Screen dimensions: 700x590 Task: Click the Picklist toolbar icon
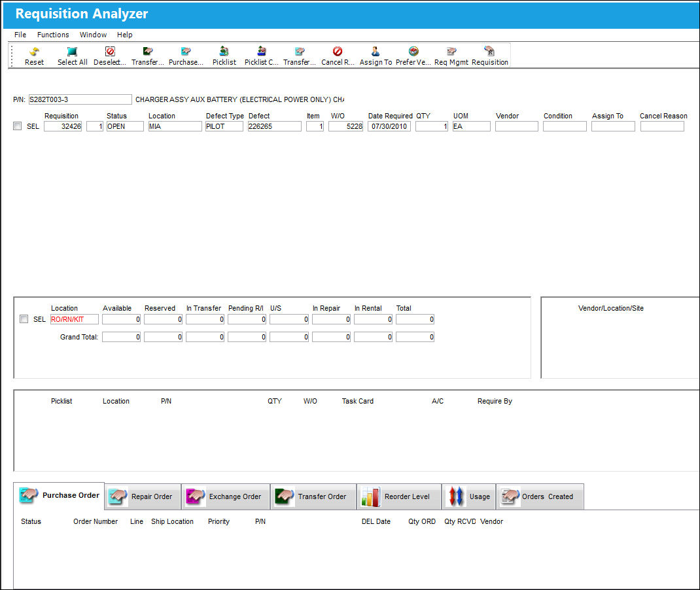224,51
